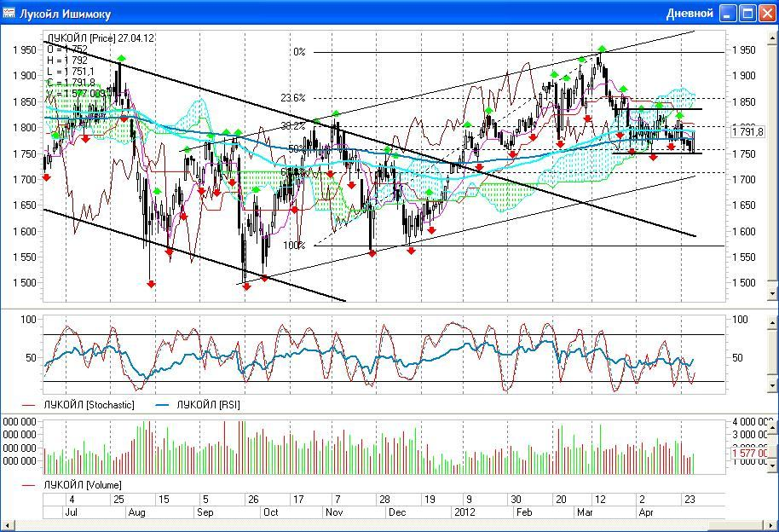This screenshot has height=532, width=779.
Task: Select the ЛУКОЙЛ [RSI] legend label
Action: point(208,405)
